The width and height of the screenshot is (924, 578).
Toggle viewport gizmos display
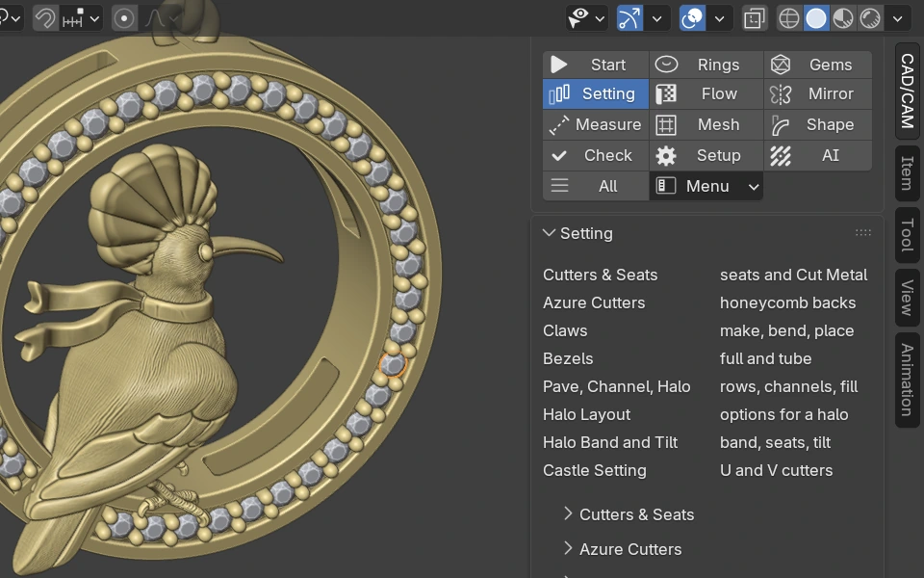point(629,18)
